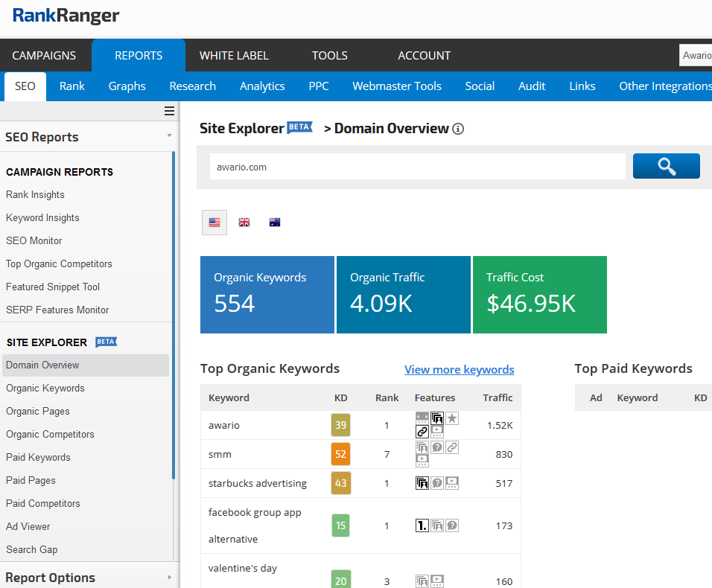The height and width of the screenshot is (588, 712).
Task: Open Keyword Insights report
Action: point(42,218)
